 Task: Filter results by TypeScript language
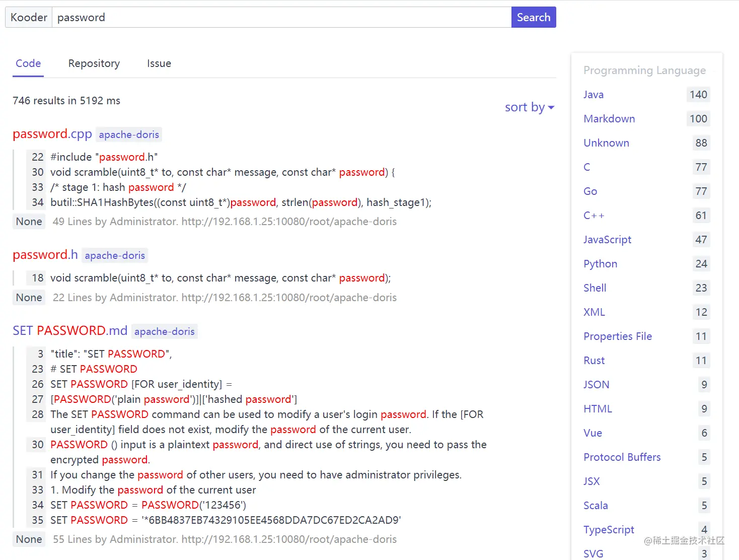609,530
